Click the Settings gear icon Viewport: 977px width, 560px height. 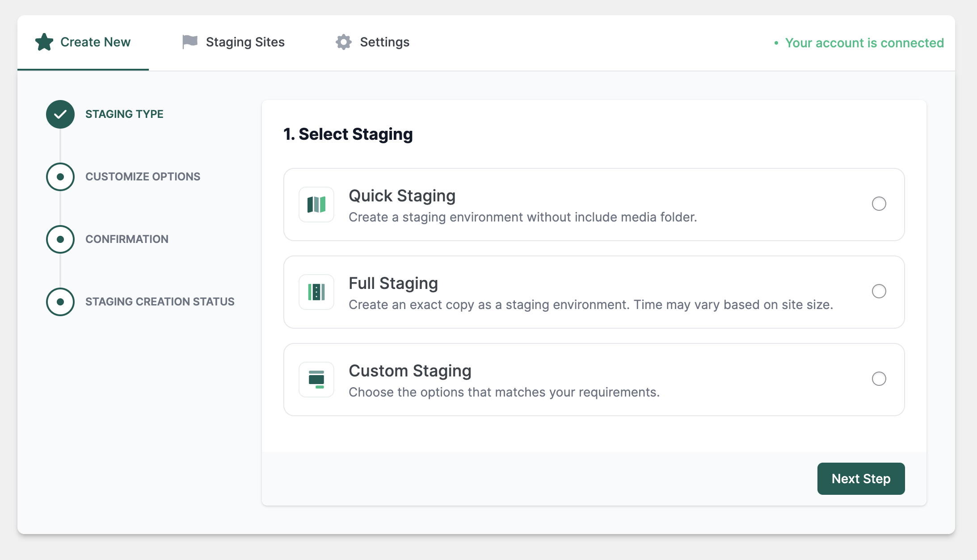[x=343, y=42]
